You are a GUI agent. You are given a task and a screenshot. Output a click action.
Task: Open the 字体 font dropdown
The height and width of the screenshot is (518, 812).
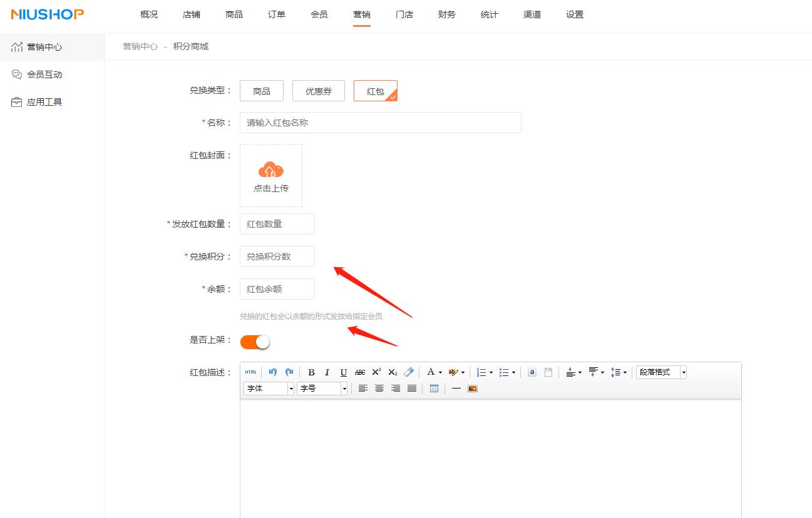point(269,388)
